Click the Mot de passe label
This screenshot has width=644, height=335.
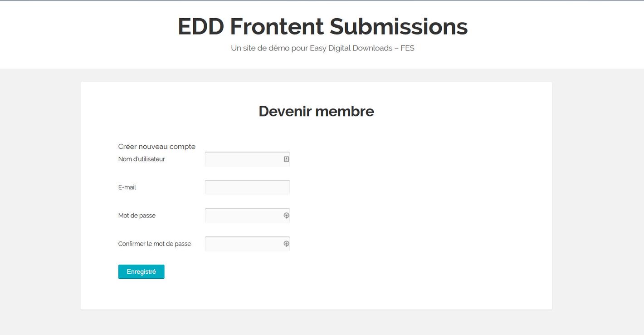coord(137,216)
